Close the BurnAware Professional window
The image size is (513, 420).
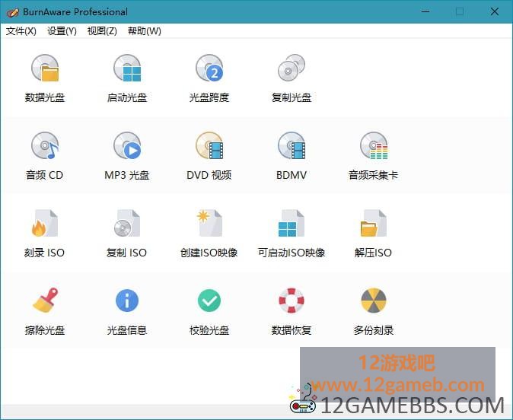pos(494,11)
